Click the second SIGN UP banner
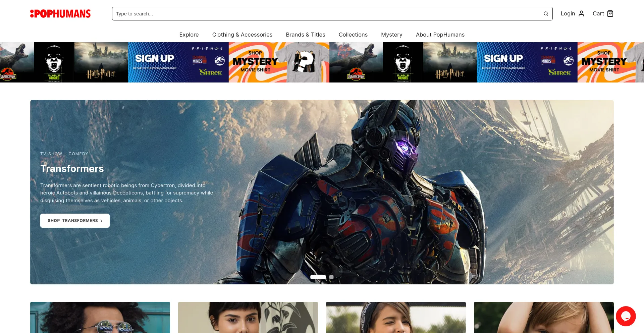The height and width of the screenshot is (333, 644). (527, 62)
